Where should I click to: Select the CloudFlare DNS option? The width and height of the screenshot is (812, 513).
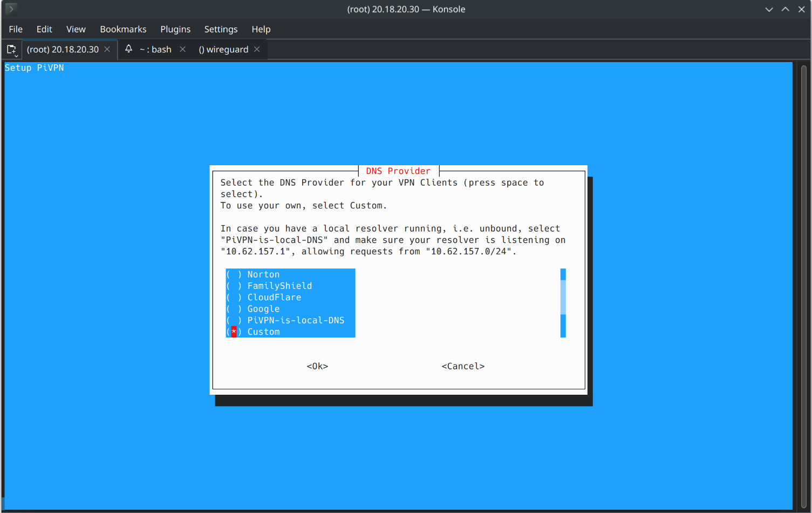pyautogui.click(x=290, y=297)
